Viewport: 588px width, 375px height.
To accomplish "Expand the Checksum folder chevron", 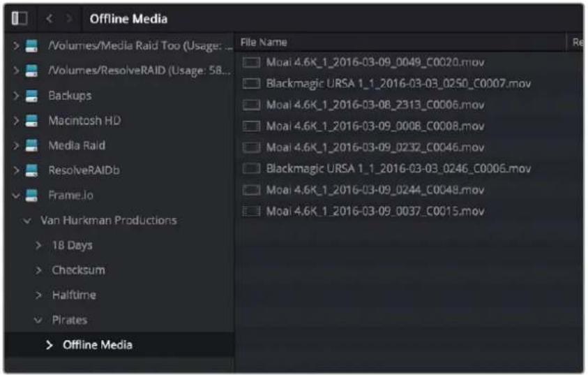I will click(38, 270).
